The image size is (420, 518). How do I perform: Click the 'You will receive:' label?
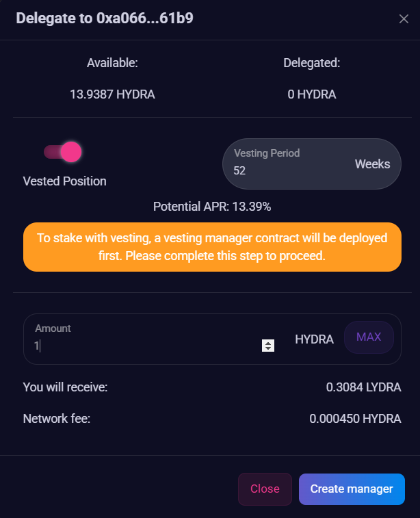point(65,387)
